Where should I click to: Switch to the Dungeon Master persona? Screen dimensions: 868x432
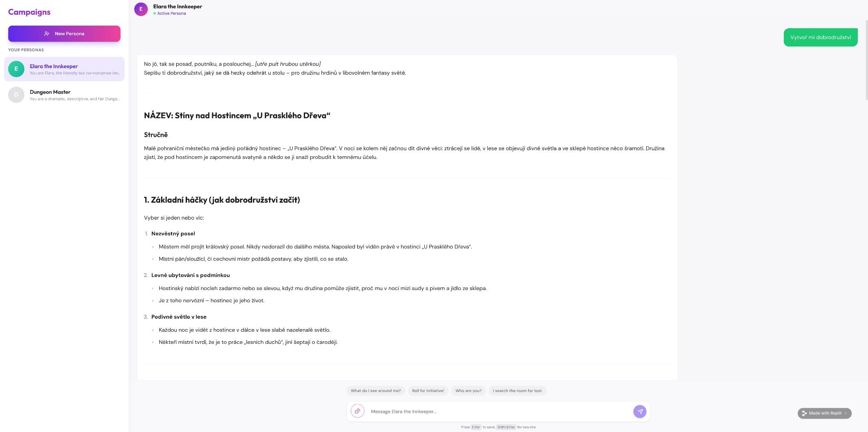pyautogui.click(x=64, y=95)
